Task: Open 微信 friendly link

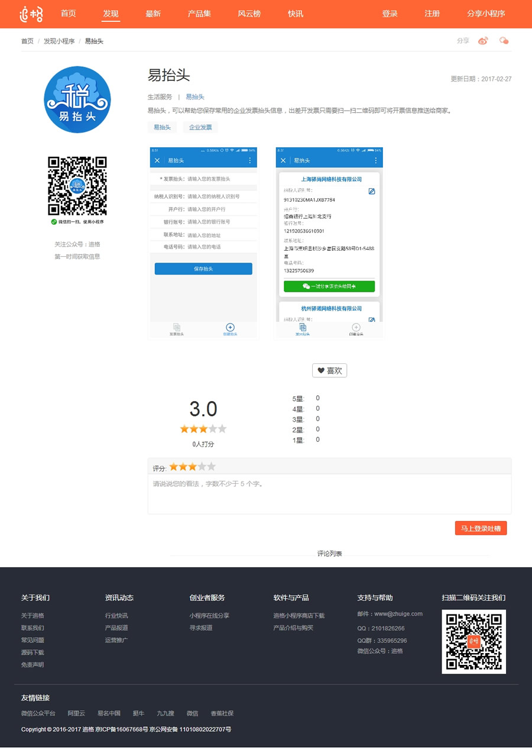Action: pyautogui.click(x=192, y=713)
